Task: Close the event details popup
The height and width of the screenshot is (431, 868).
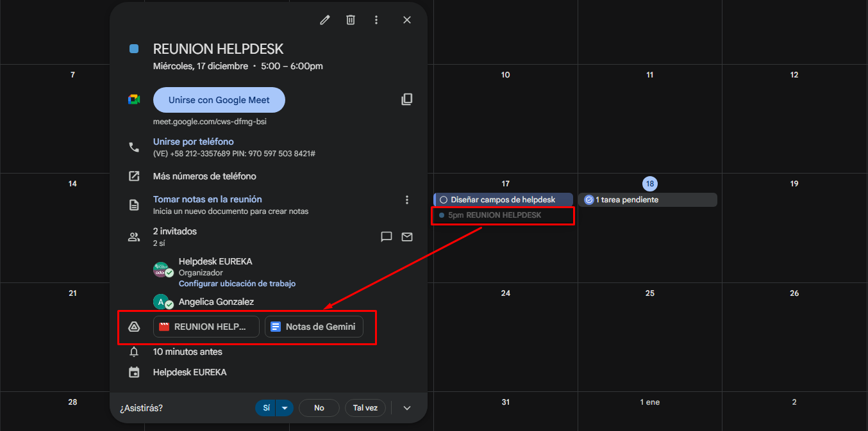Action: click(x=407, y=20)
